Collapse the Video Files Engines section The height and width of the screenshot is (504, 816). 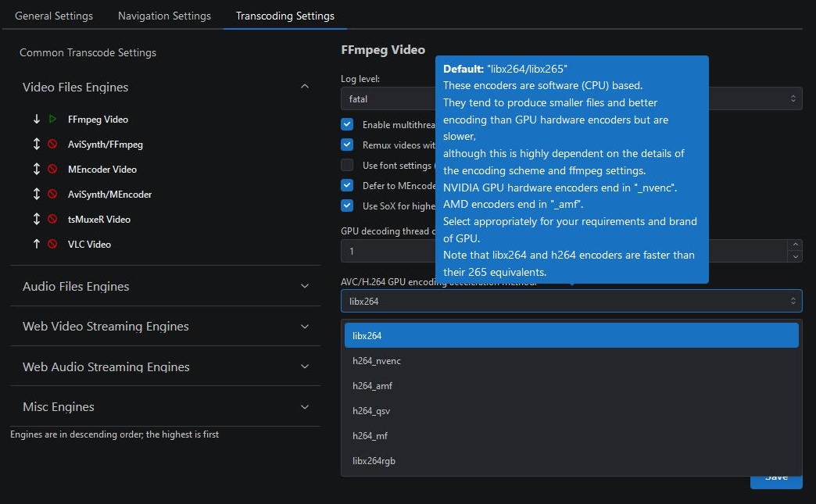305,86
